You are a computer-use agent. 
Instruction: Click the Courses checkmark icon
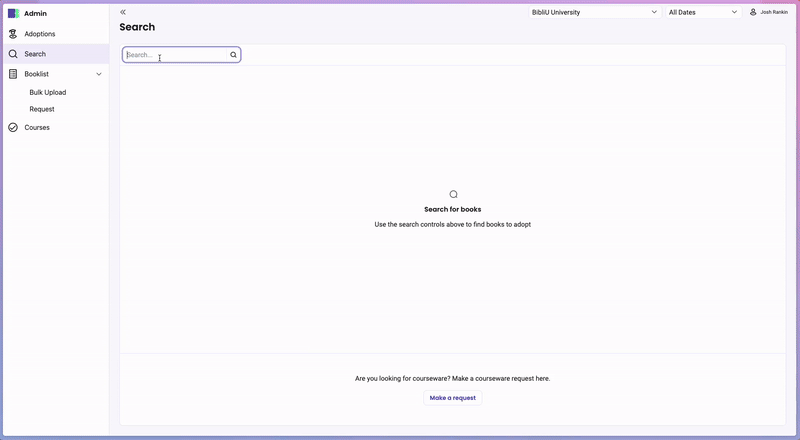coord(13,128)
